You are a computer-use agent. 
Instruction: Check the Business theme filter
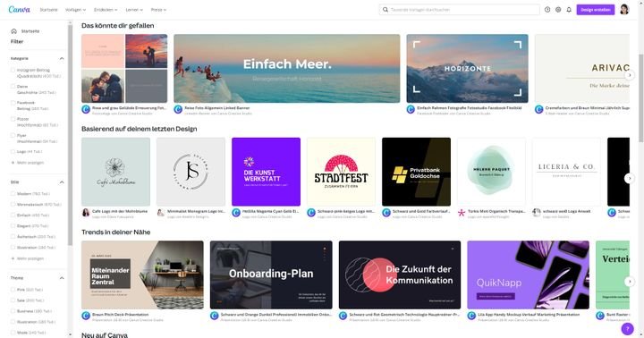[13, 311]
